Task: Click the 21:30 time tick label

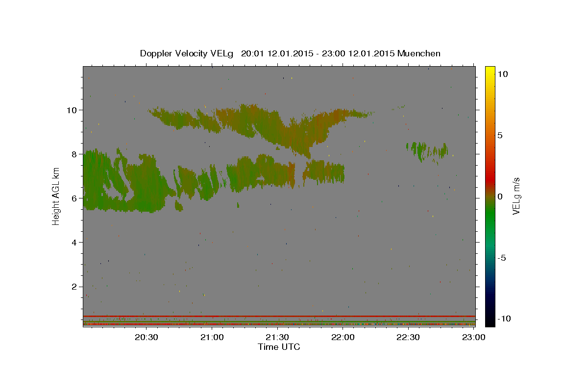Action: point(277,337)
